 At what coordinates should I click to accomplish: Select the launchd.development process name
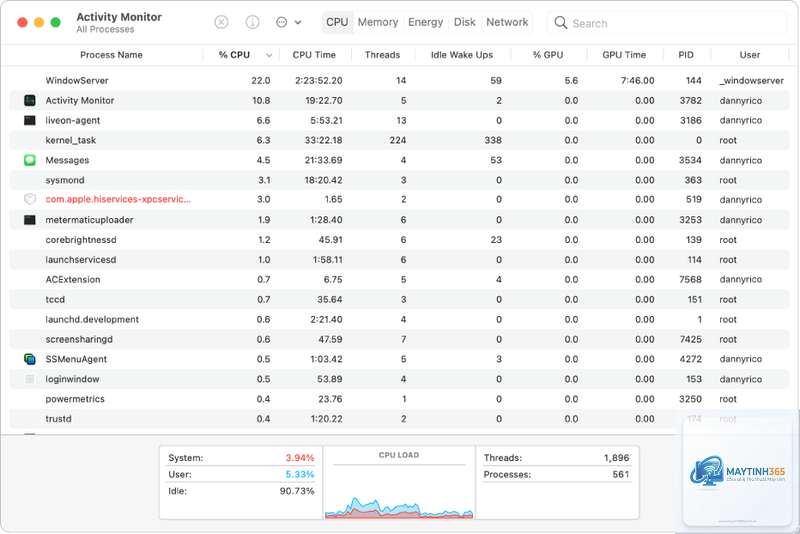coord(92,319)
